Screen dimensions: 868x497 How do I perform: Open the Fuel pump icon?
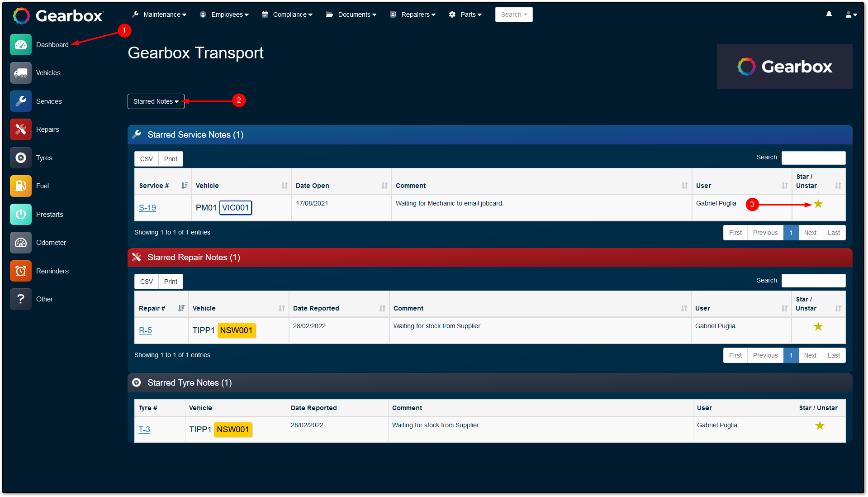click(21, 186)
